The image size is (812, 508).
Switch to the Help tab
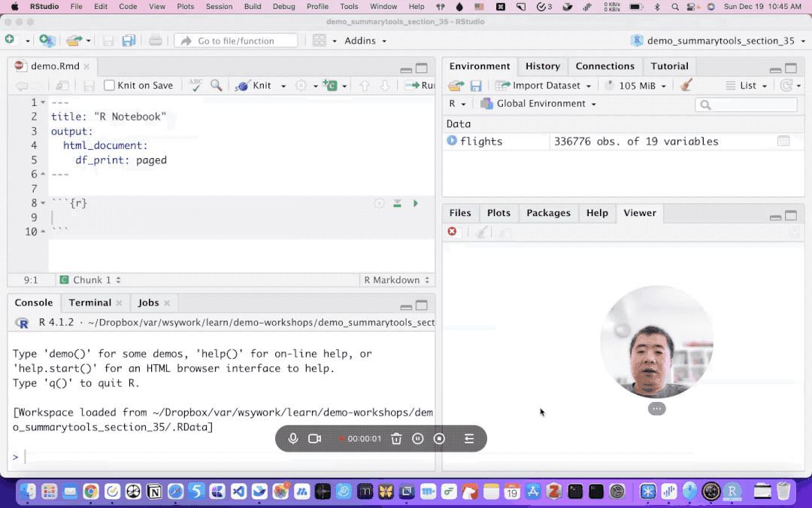[597, 213]
